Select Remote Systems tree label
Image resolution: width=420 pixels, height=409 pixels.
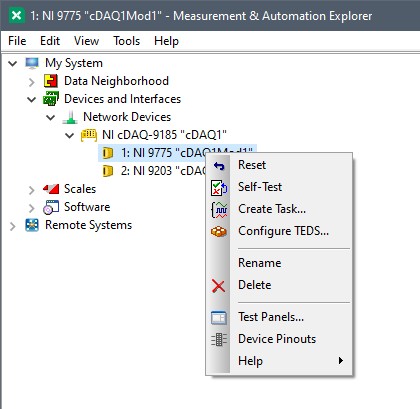pyautogui.click(x=89, y=225)
